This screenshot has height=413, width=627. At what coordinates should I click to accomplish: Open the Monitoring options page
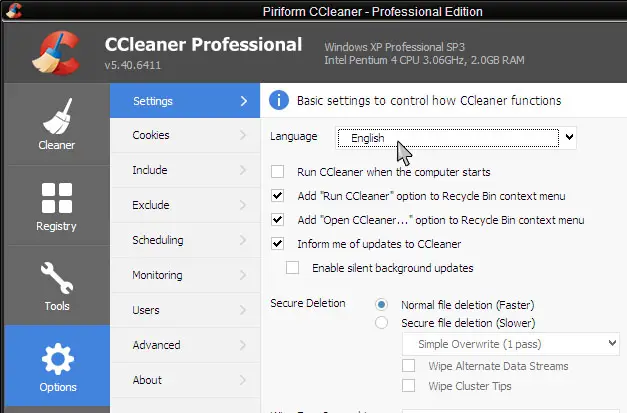[185, 275]
